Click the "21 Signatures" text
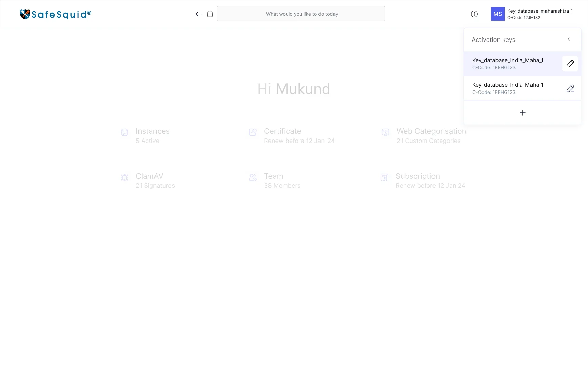Image resolution: width=588 pixels, height=380 pixels. [155, 186]
